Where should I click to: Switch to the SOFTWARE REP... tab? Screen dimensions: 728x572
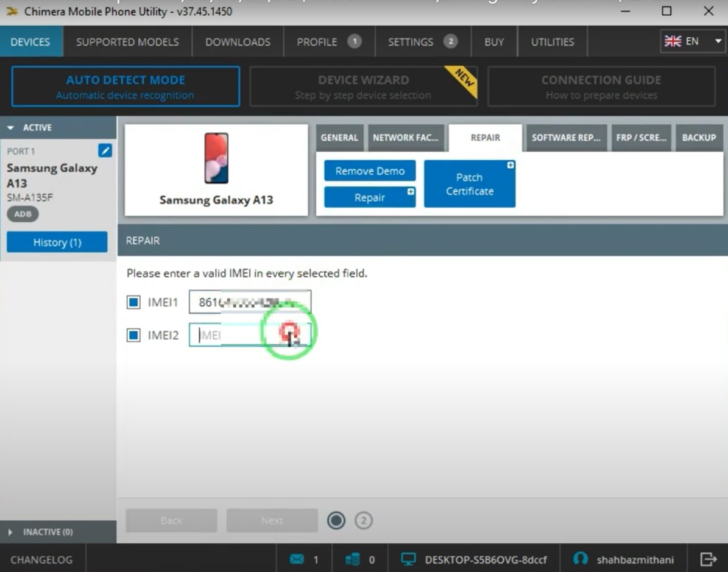[x=566, y=138]
